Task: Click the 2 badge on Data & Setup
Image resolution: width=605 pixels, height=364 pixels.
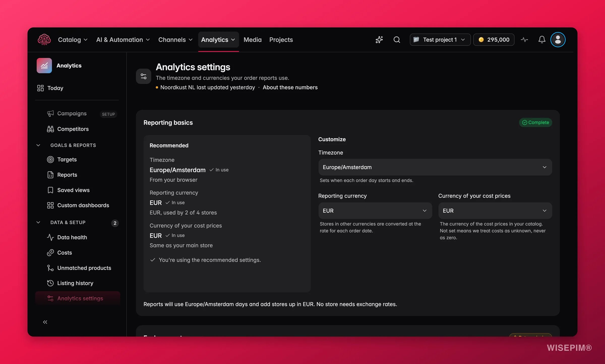Action: click(115, 223)
